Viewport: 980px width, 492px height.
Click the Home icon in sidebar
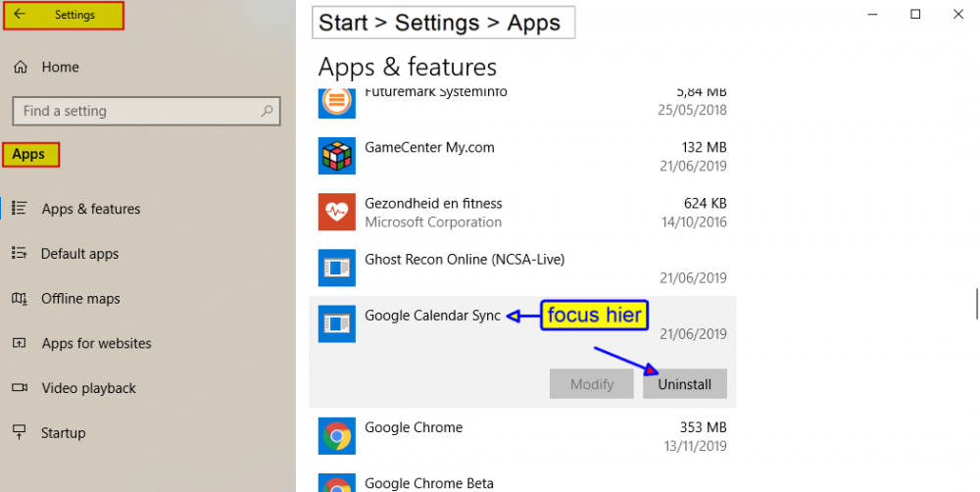pyautogui.click(x=20, y=68)
